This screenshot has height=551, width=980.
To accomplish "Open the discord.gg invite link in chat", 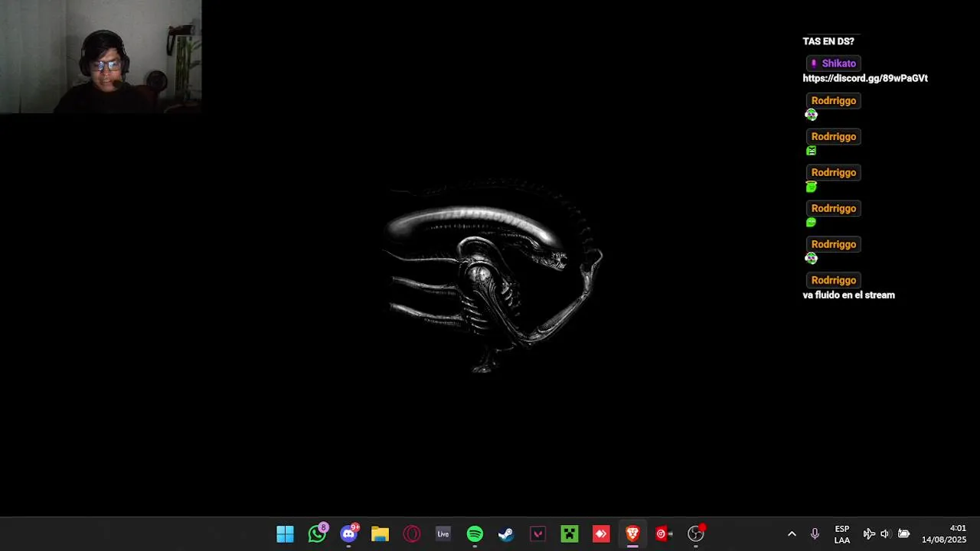I will 865,78.
